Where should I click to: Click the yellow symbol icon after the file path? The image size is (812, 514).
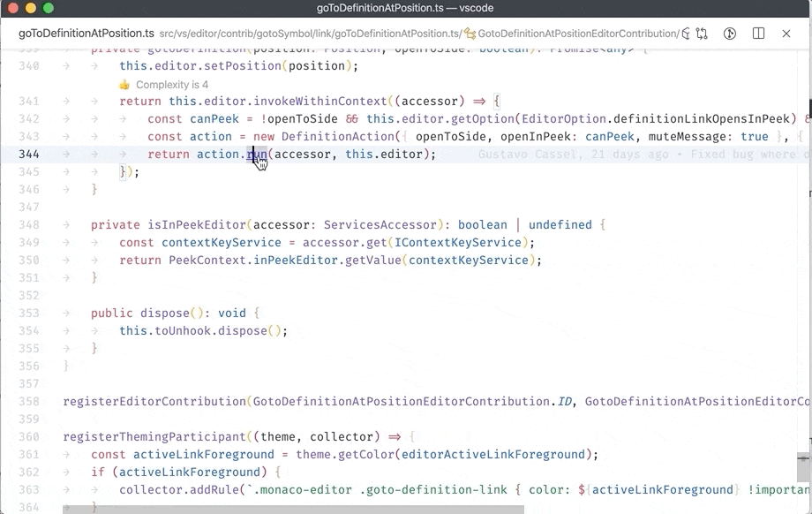472,33
